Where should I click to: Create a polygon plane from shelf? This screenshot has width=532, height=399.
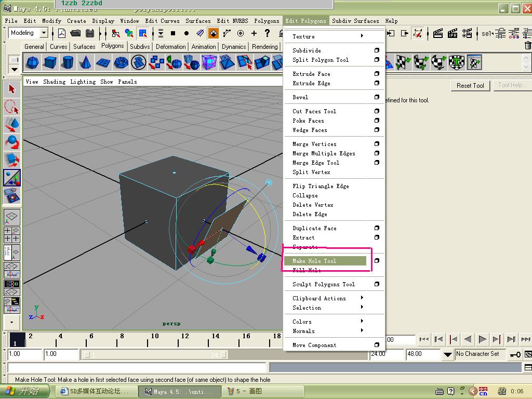(103, 62)
